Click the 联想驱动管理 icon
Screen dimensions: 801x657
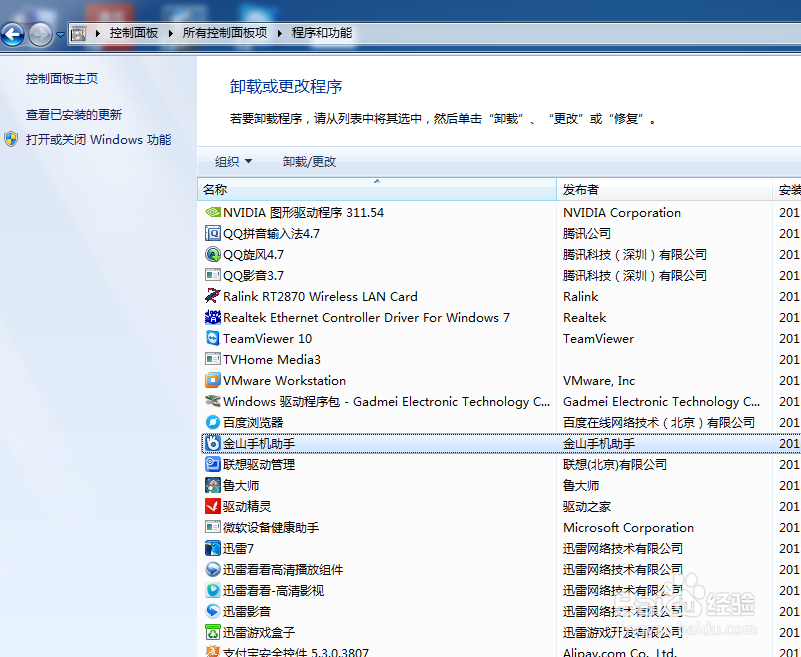pos(213,464)
